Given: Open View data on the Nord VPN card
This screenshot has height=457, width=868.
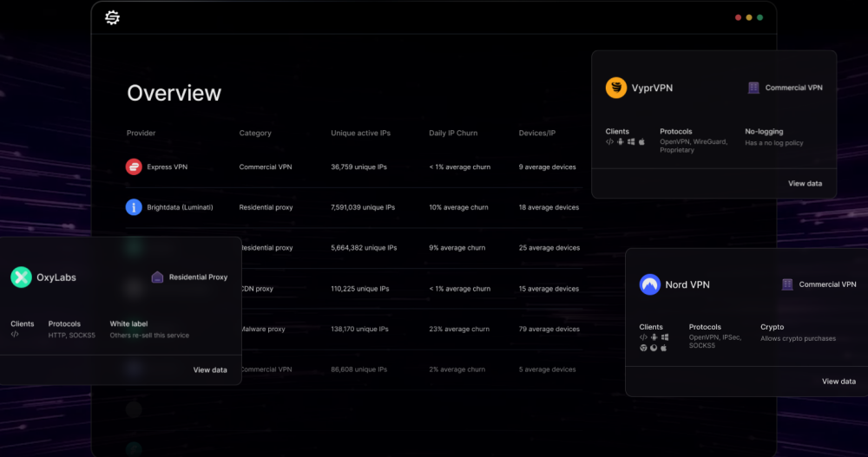Looking at the screenshot, I should pos(838,382).
